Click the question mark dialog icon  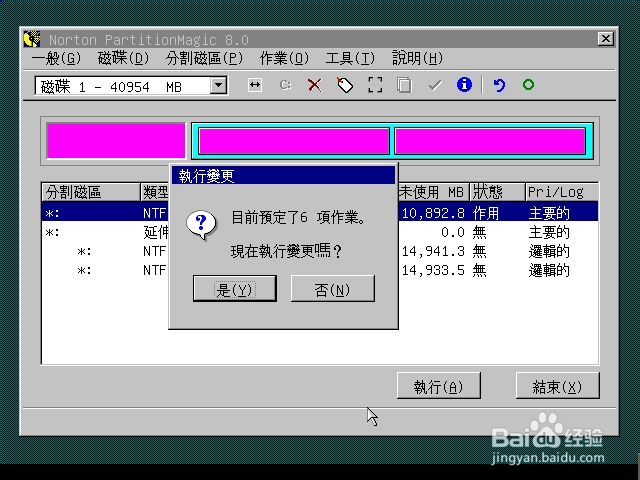[x=201, y=224]
